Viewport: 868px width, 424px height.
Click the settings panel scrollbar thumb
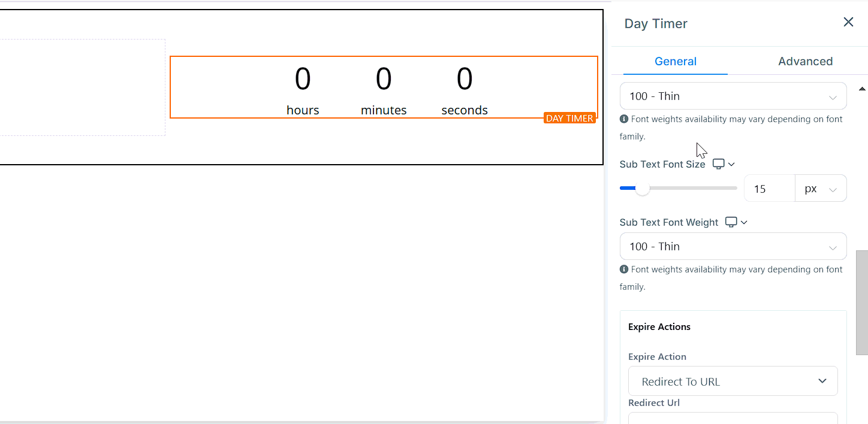861,302
